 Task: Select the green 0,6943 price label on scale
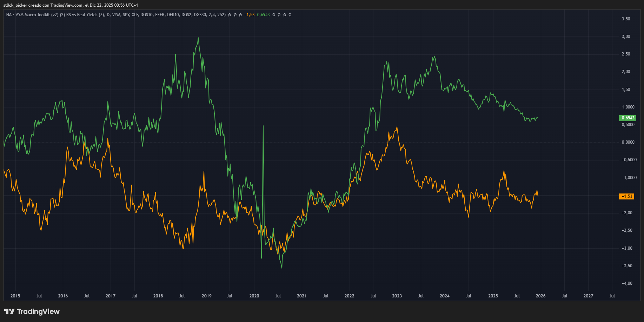click(x=628, y=118)
